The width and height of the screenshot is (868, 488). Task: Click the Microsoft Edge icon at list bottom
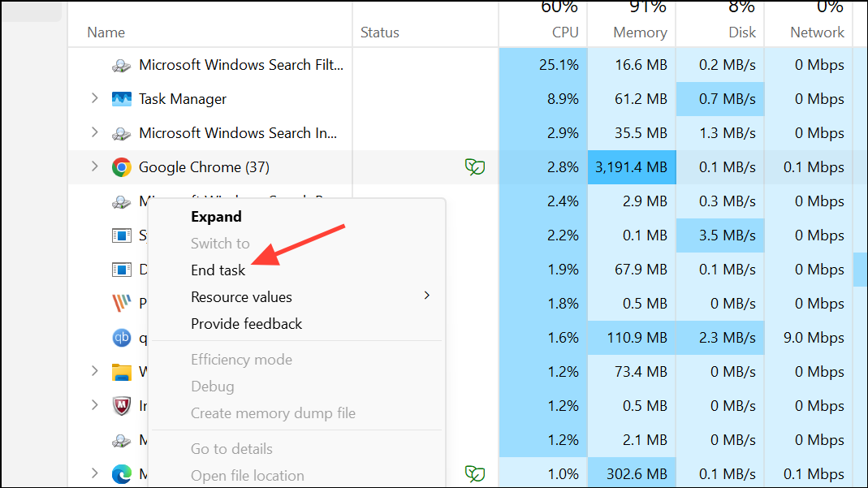point(122,473)
